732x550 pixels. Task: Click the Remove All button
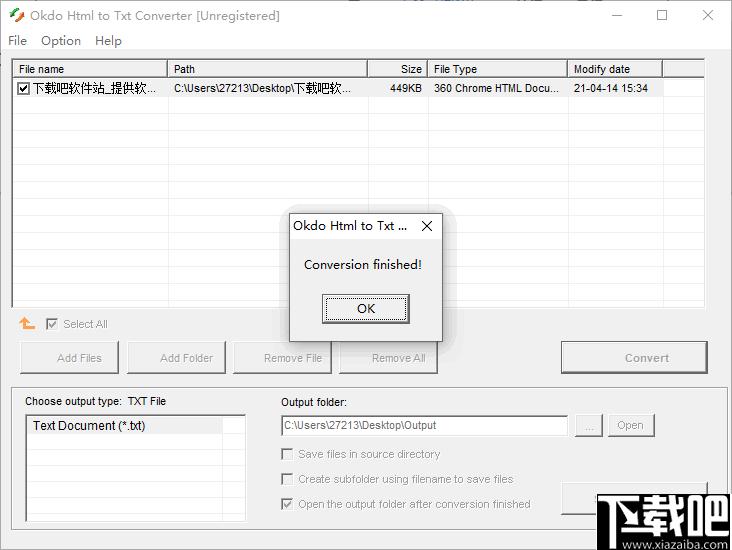click(388, 358)
